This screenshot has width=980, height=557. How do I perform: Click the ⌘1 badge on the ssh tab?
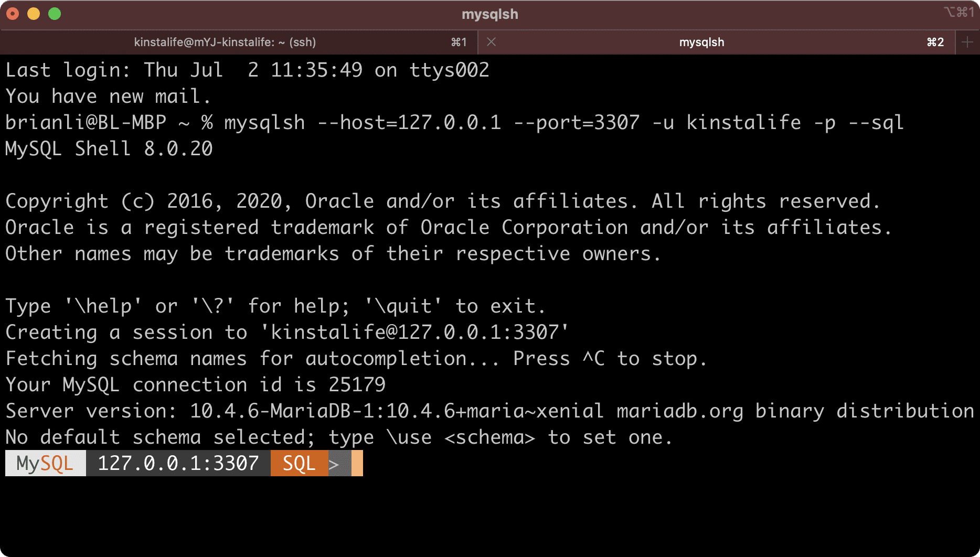point(459,42)
